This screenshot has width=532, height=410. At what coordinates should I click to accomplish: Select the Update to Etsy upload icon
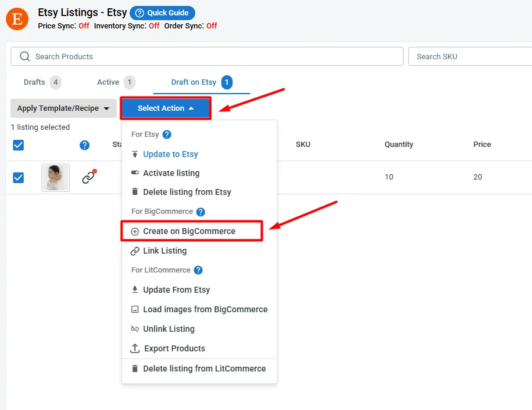(x=134, y=154)
